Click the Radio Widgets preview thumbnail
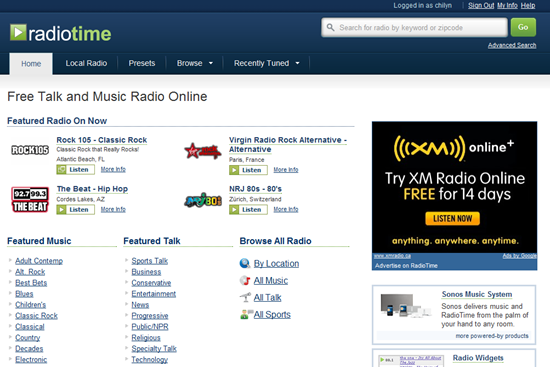The width and height of the screenshot is (550, 367). point(411,361)
